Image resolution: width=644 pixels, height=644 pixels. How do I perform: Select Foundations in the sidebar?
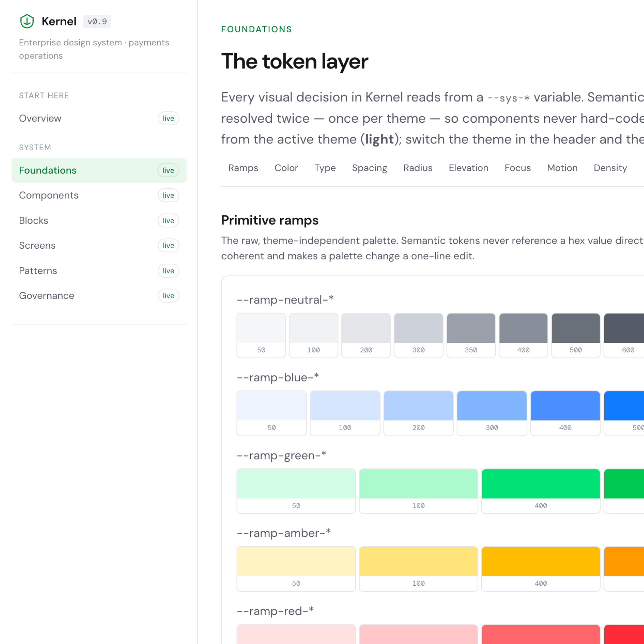pyautogui.click(x=99, y=170)
